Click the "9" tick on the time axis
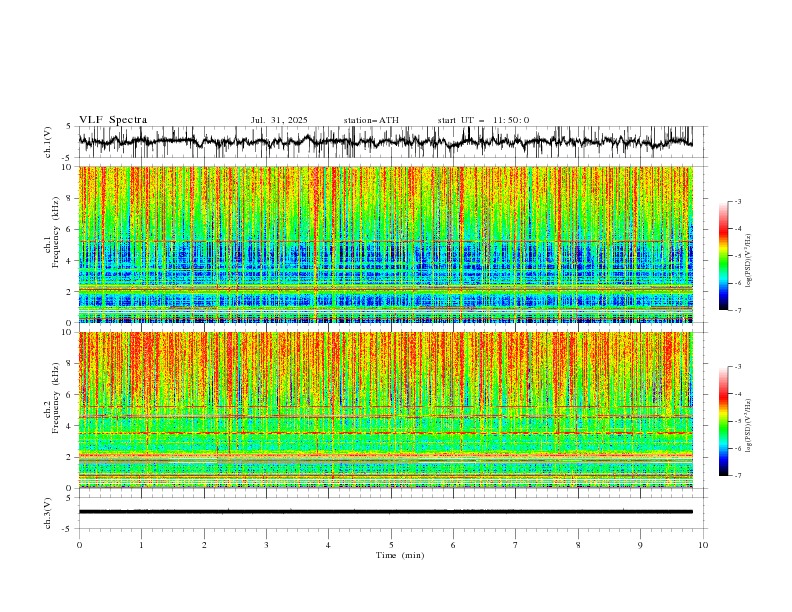 640,545
